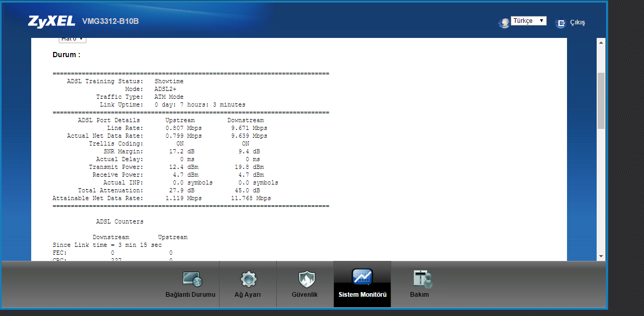Click the 9.671 Mbps downstream line rate
Screen dimensions: 644x316
pos(249,128)
